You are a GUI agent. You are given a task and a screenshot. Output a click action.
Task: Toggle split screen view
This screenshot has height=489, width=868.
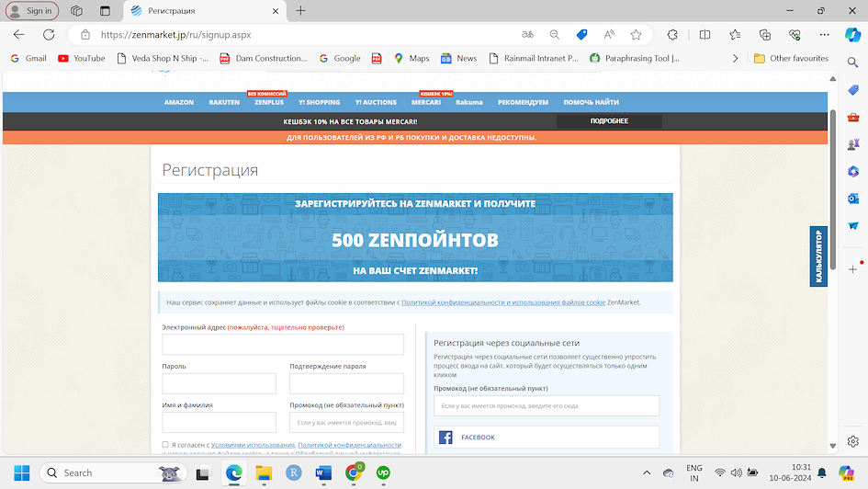pyautogui.click(x=705, y=34)
